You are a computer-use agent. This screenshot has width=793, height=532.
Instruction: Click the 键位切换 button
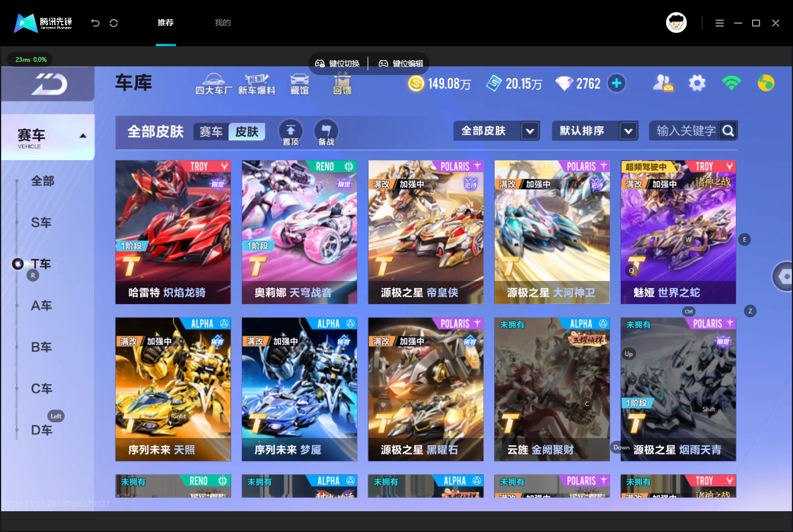pyautogui.click(x=338, y=63)
